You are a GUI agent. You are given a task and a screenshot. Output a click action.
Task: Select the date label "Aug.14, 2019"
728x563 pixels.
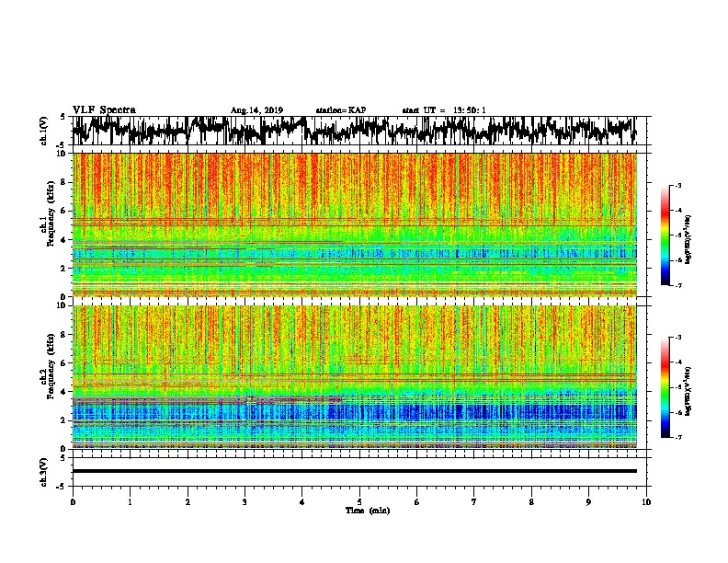tap(256, 110)
